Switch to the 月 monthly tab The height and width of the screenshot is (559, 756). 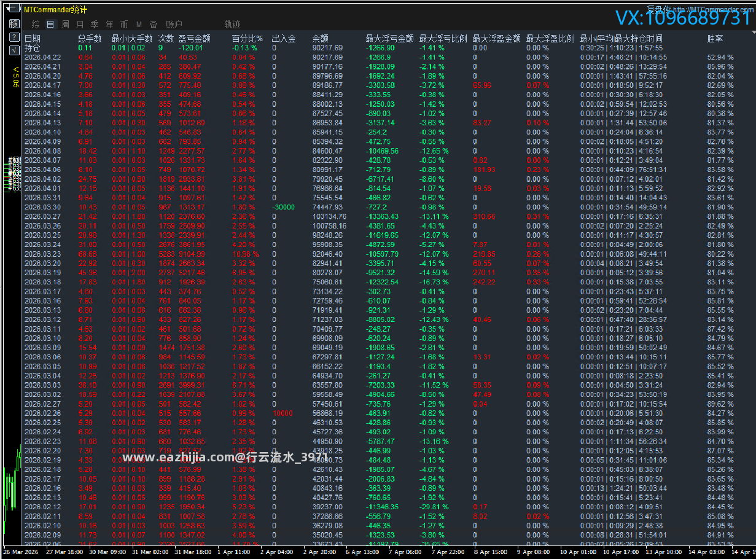[x=80, y=25]
